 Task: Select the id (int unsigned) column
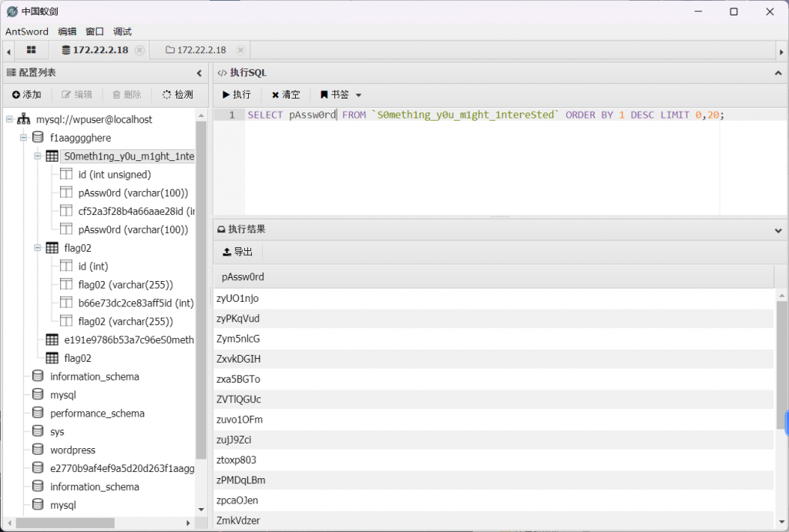click(115, 175)
